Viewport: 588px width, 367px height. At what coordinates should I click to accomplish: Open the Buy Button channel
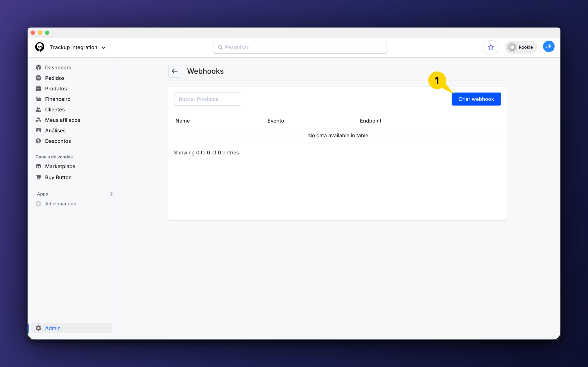(x=58, y=177)
